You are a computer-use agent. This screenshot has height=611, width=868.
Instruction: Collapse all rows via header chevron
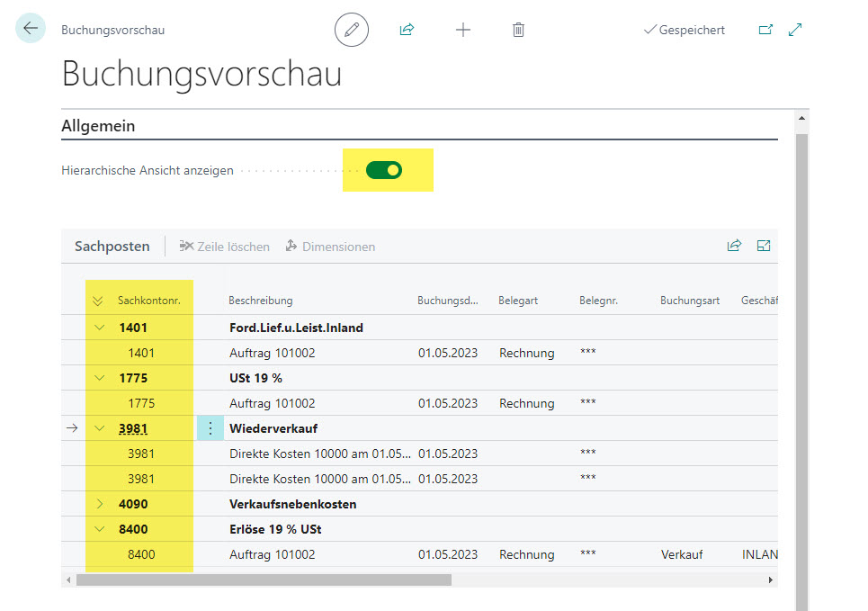[x=97, y=301]
